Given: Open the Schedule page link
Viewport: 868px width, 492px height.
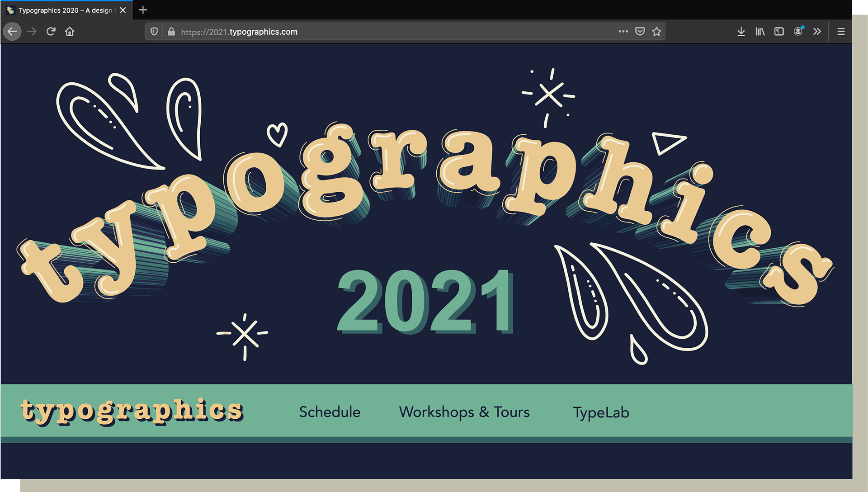Looking at the screenshot, I should (330, 412).
